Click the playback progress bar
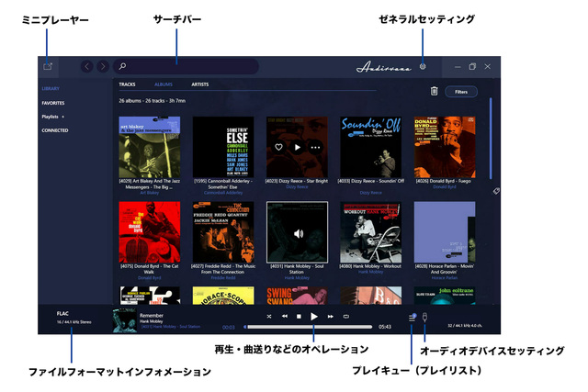Viewport: 588px width, 392px height. (309, 327)
